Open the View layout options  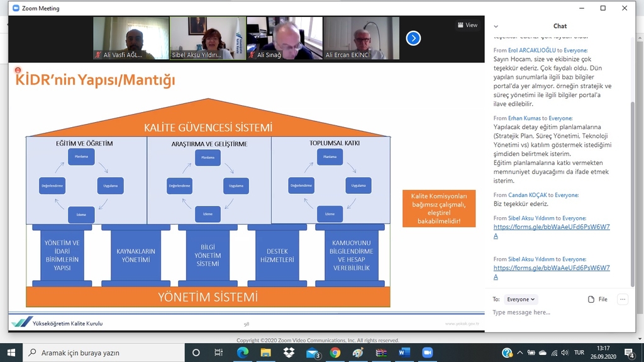[x=467, y=25]
